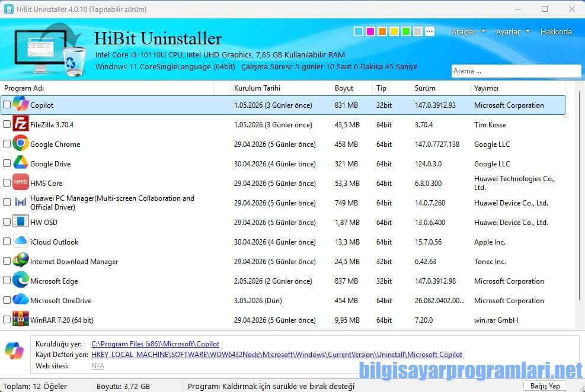This screenshot has height=392, width=585.
Task: Choose the blue theme color swatch
Action: pyautogui.click(x=359, y=31)
